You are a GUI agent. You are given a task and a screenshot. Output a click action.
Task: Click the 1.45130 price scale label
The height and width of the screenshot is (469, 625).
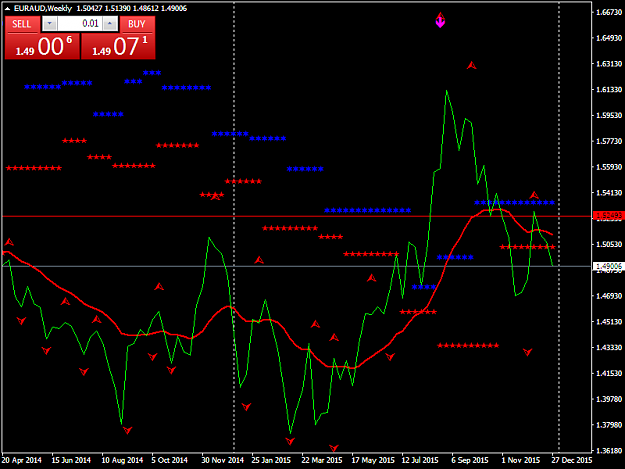click(x=609, y=322)
